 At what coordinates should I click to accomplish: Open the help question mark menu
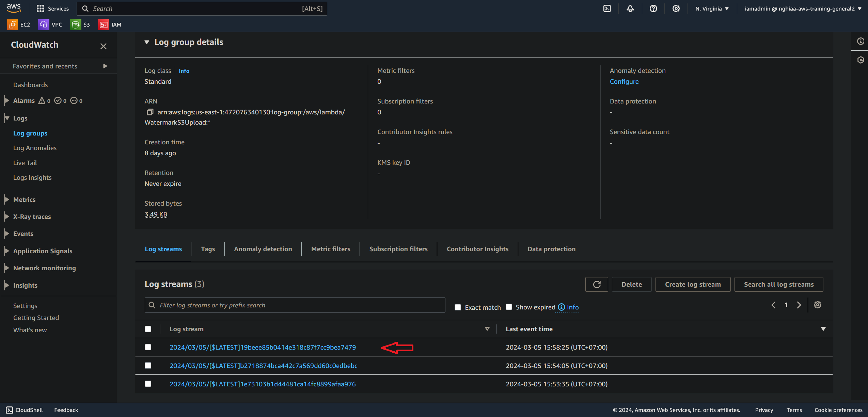click(653, 9)
